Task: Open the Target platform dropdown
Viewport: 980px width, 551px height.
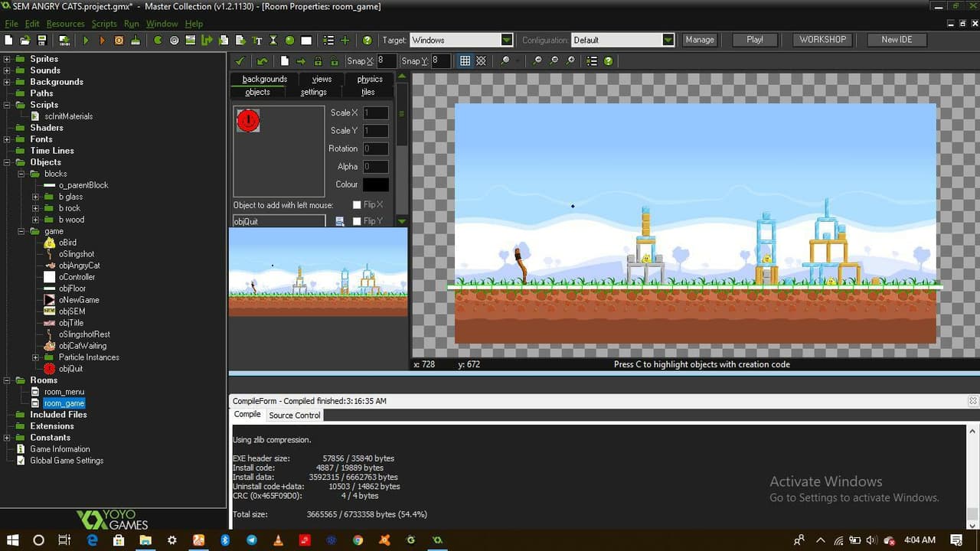Action: tap(507, 40)
